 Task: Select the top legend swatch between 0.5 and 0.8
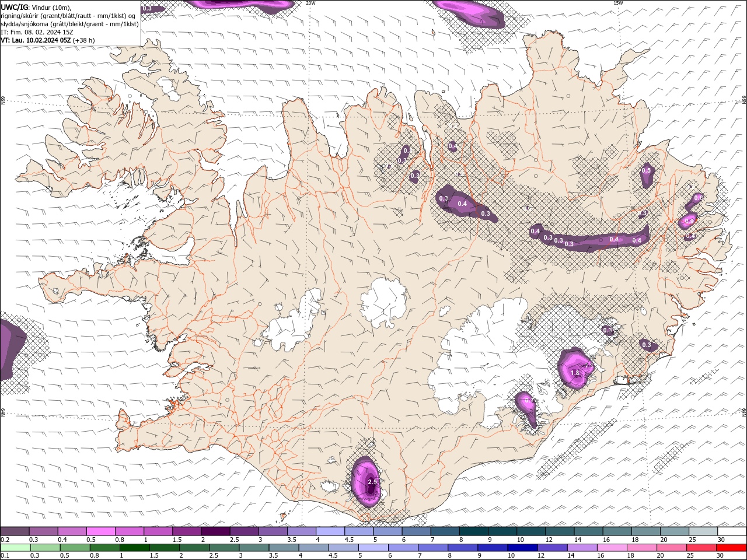(x=101, y=531)
